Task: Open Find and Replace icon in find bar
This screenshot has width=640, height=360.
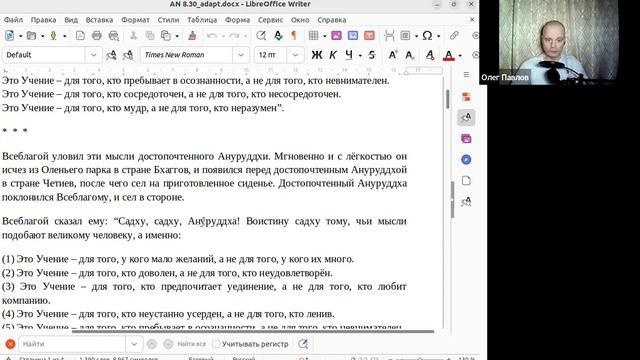Action: [x=303, y=344]
